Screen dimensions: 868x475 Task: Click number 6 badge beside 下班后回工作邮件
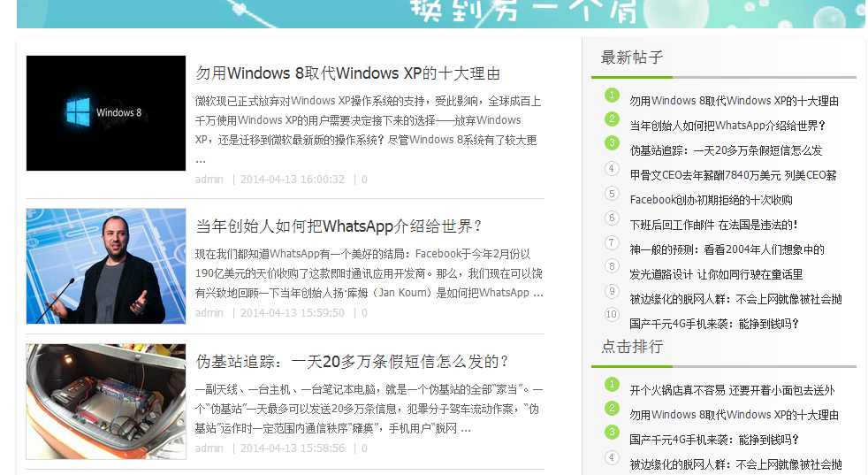click(x=612, y=218)
